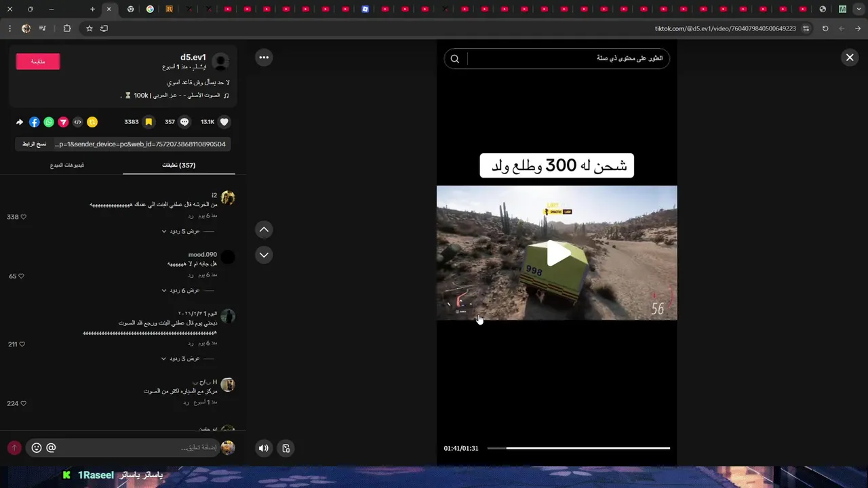This screenshot has height=488, width=868.
Task: Open the embed code icon
Action: tap(77, 122)
